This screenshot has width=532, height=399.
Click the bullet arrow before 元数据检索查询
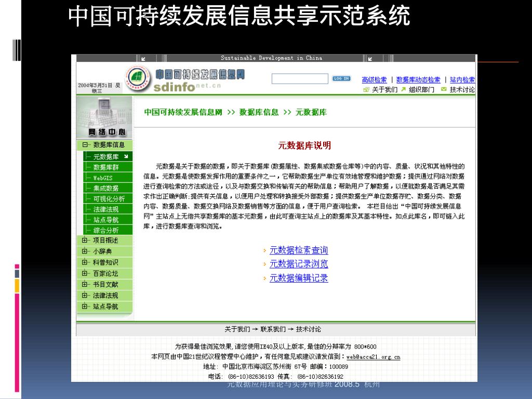click(x=264, y=251)
